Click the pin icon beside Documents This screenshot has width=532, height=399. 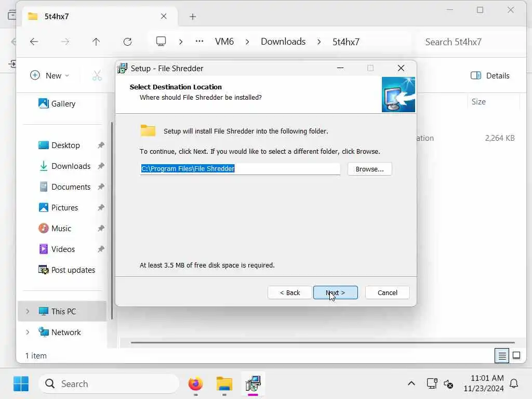[x=101, y=187]
